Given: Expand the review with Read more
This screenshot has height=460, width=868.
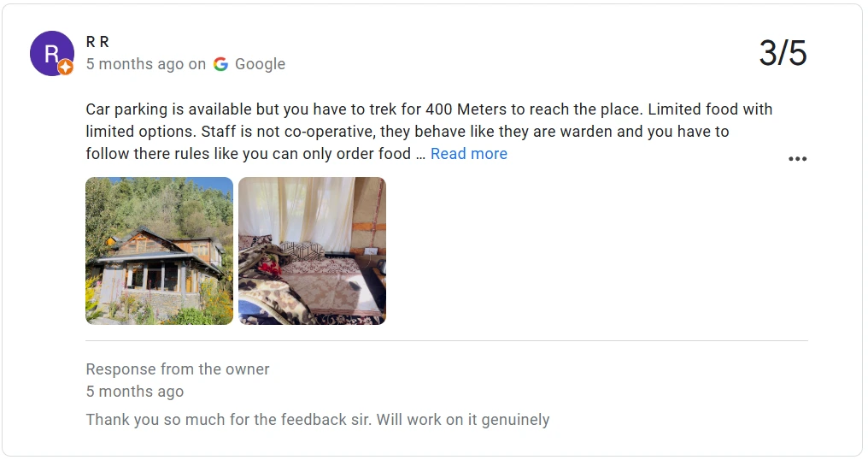Looking at the screenshot, I should (x=468, y=154).
